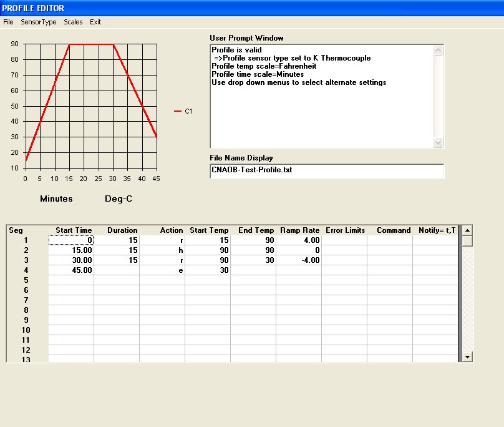The height and width of the screenshot is (427, 504).
Task: Select the Start Temp cell of segment 4
Action: pyautogui.click(x=208, y=270)
